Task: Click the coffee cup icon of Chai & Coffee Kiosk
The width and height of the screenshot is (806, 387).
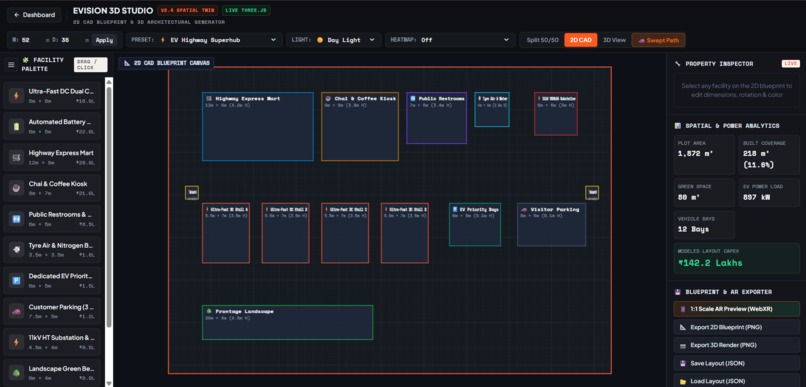Action: tap(16, 188)
